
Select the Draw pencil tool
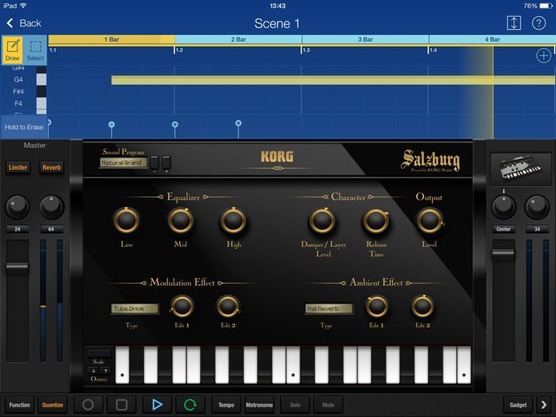tap(13, 50)
